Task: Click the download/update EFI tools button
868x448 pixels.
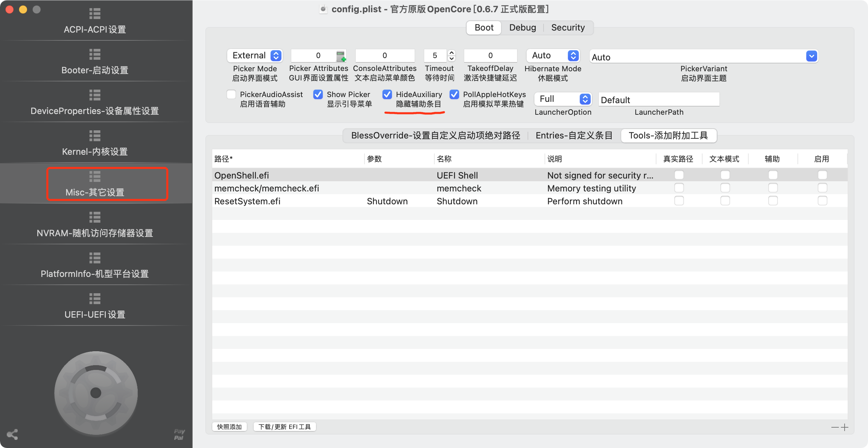Action: coord(284,427)
